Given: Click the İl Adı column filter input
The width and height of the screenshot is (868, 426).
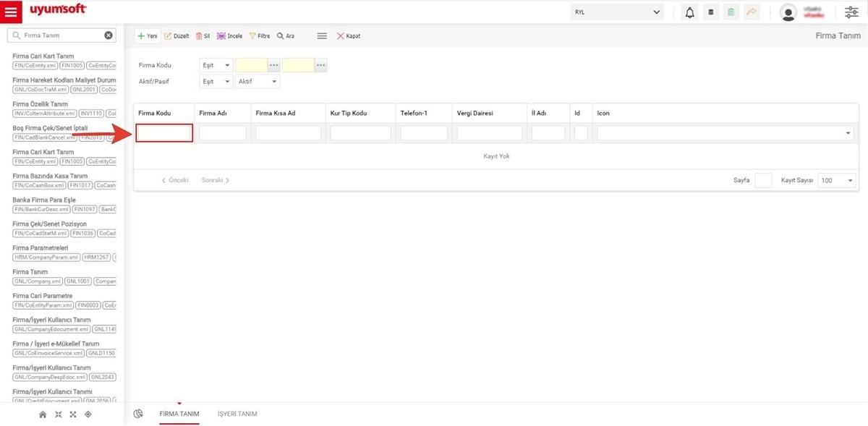Looking at the screenshot, I should [x=548, y=133].
